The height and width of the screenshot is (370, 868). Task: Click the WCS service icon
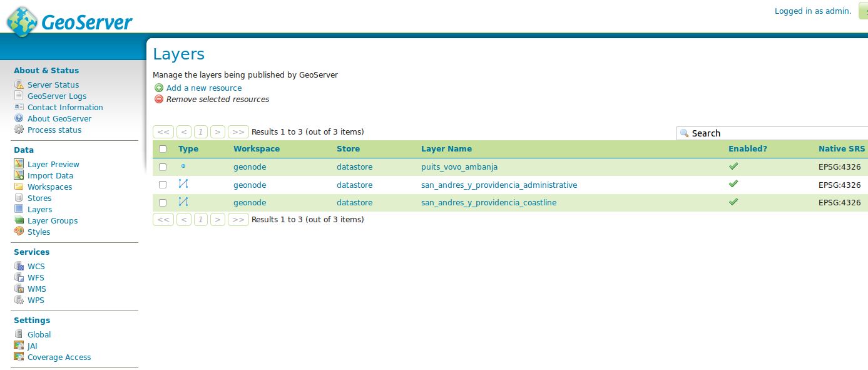point(19,266)
